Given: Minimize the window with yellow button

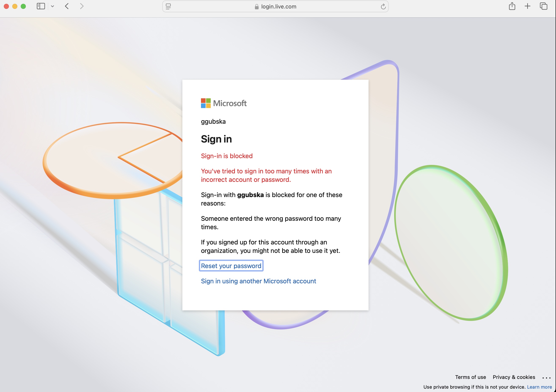Looking at the screenshot, I should [15, 6].
